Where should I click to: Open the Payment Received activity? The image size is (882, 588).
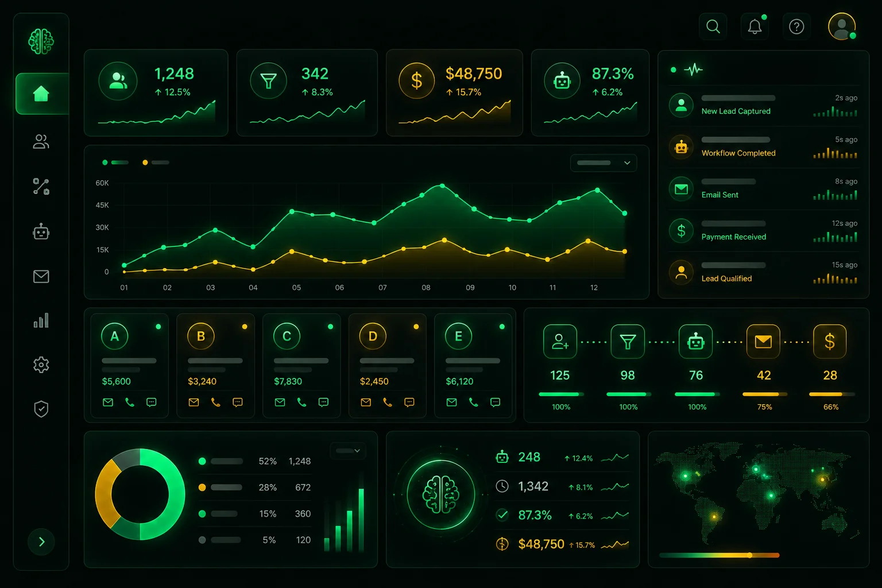coord(763,231)
